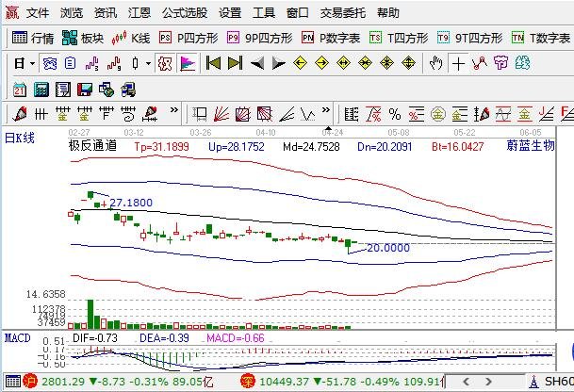The image size is (574, 392).
Task: Click the 04-24 date marker on timeline
Action: pos(333,132)
